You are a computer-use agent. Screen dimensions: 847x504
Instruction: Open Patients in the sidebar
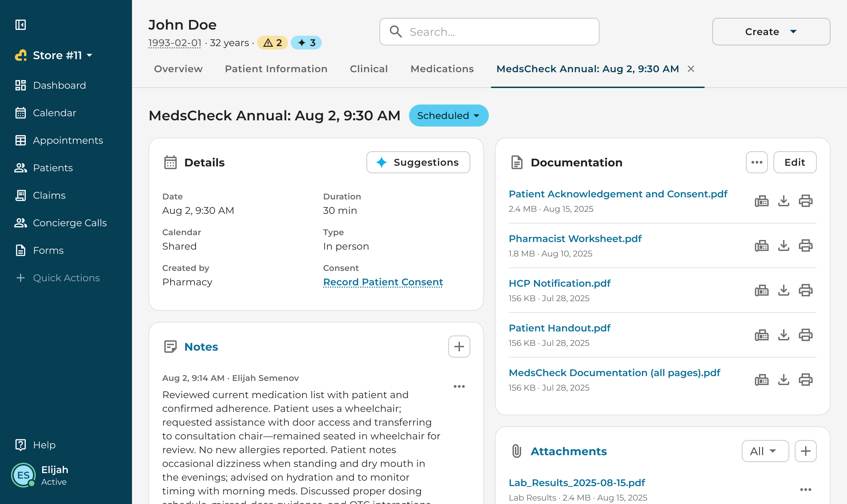coord(44,168)
